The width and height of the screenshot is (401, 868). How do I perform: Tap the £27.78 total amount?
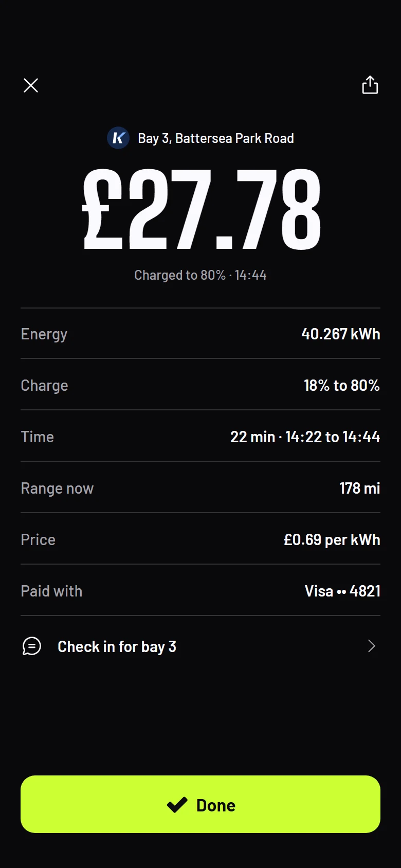tap(202, 210)
